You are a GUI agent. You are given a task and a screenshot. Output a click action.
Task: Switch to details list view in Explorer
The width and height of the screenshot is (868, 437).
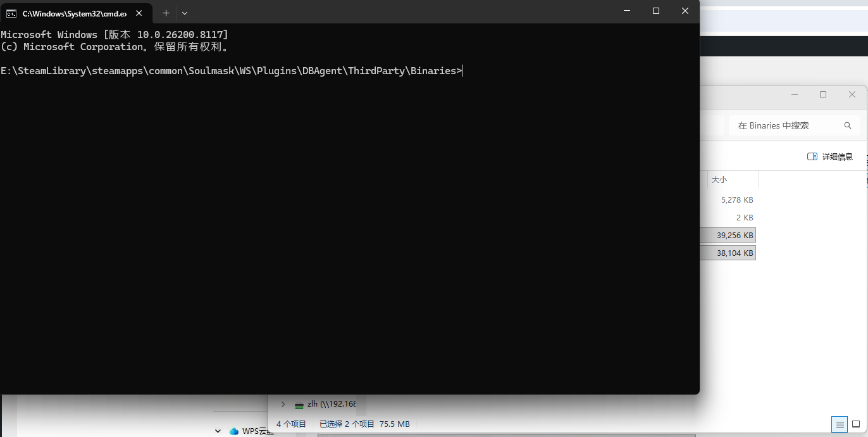tap(840, 424)
